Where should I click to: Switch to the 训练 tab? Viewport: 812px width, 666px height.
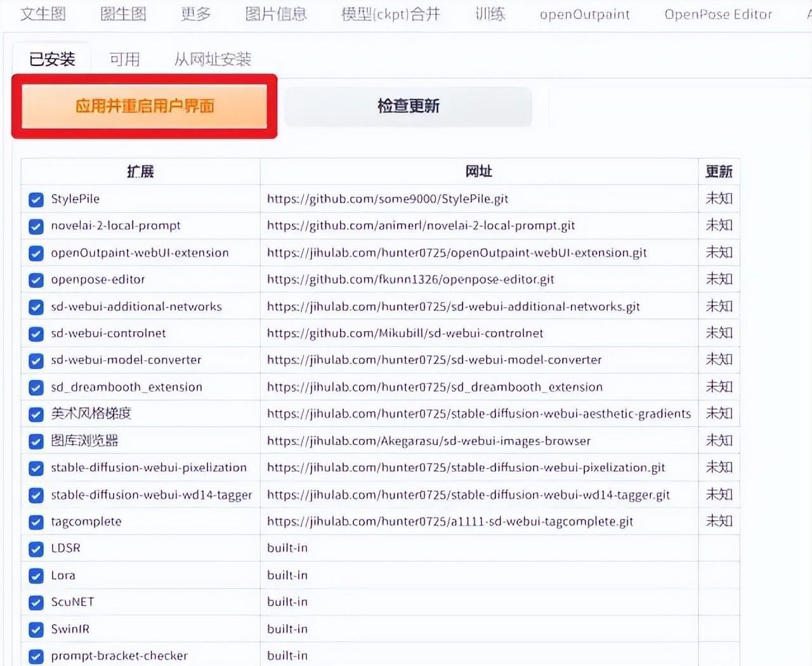tap(490, 14)
